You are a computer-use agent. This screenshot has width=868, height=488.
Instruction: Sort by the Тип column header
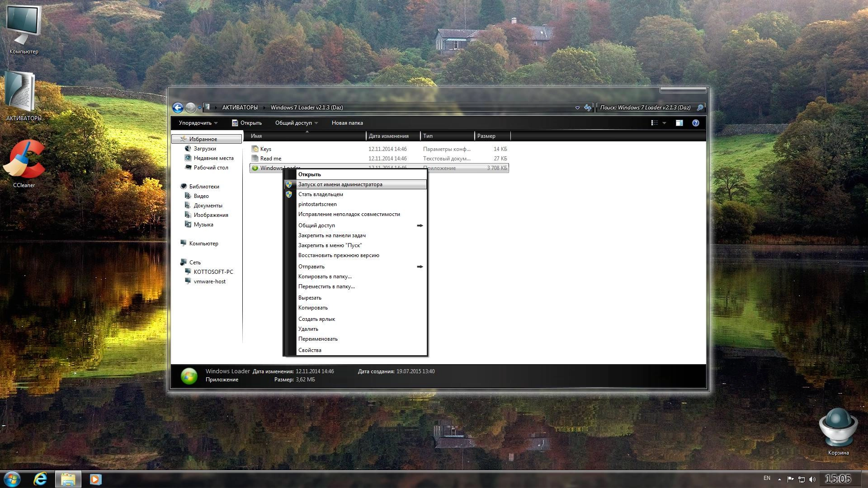[448, 136]
